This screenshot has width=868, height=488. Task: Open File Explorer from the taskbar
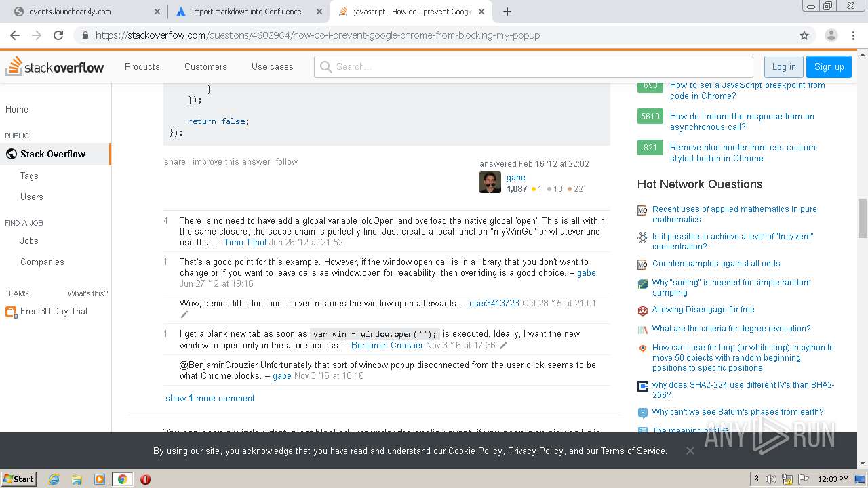tap(77, 479)
